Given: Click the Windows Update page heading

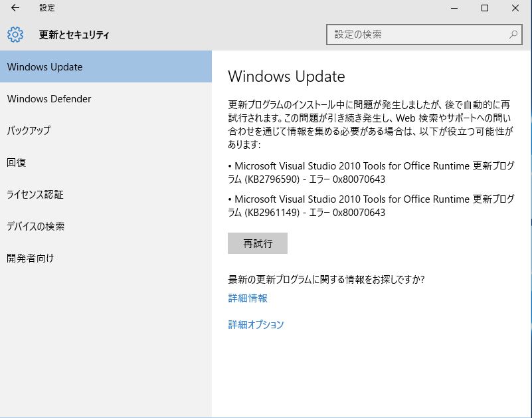Looking at the screenshot, I should coord(286,76).
